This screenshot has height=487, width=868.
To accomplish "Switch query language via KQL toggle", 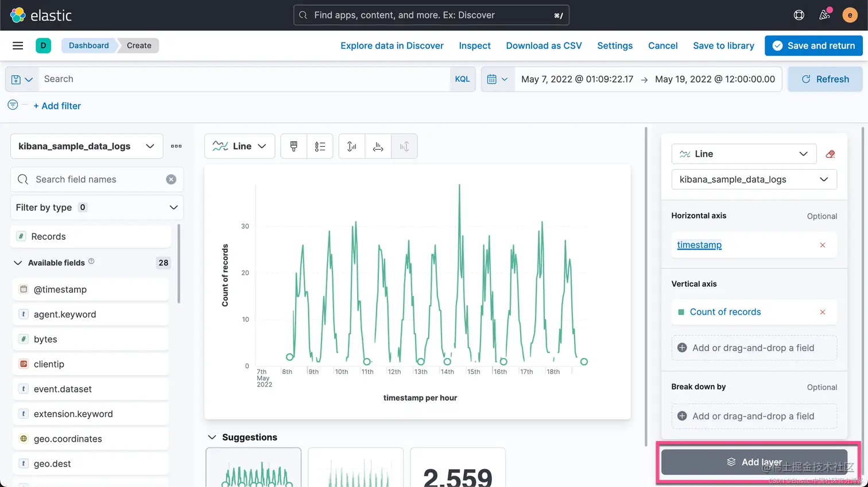I will tap(462, 79).
